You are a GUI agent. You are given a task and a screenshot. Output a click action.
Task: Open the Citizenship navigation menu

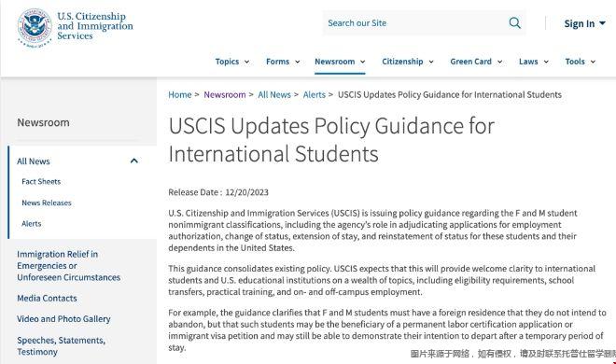coord(408,62)
